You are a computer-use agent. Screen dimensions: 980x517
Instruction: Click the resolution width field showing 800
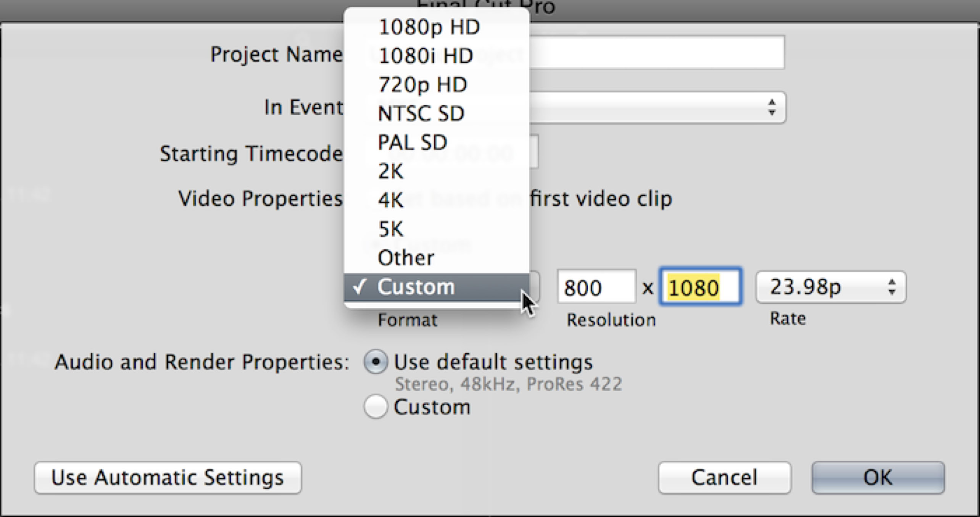[x=596, y=287]
